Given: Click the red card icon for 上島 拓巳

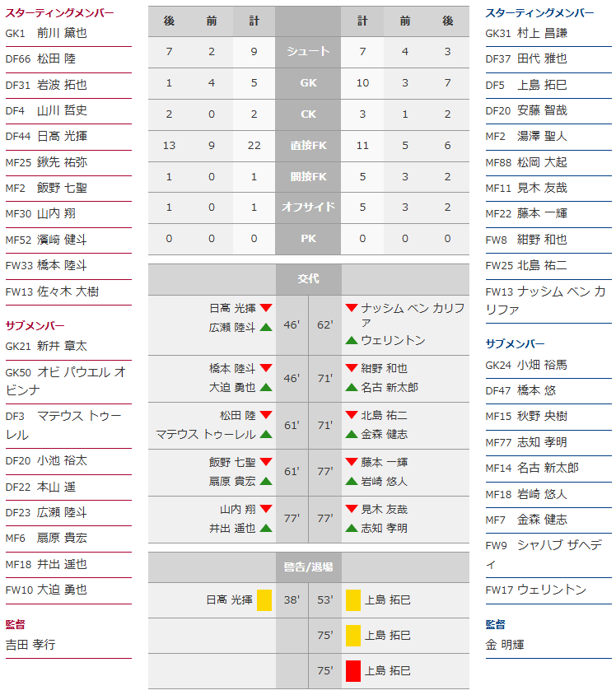Looking at the screenshot, I should tap(353, 670).
